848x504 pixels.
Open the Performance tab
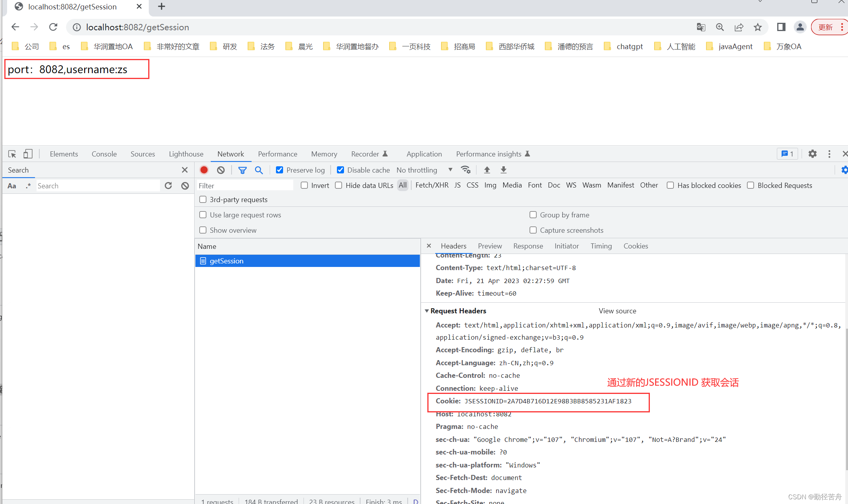[278, 154]
